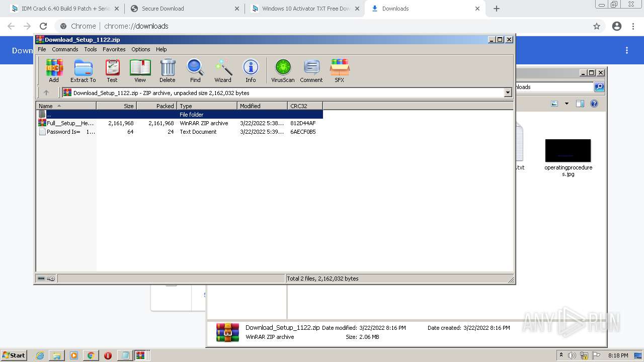
Task: Sort files by the Type column
Action: tap(207, 106)
